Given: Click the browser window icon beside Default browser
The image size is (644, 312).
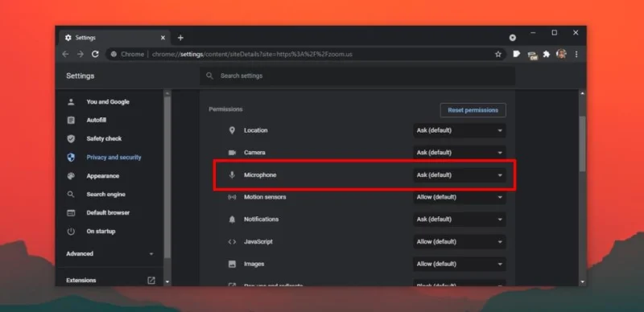Looking at the screenshot, I should (71, 212).
